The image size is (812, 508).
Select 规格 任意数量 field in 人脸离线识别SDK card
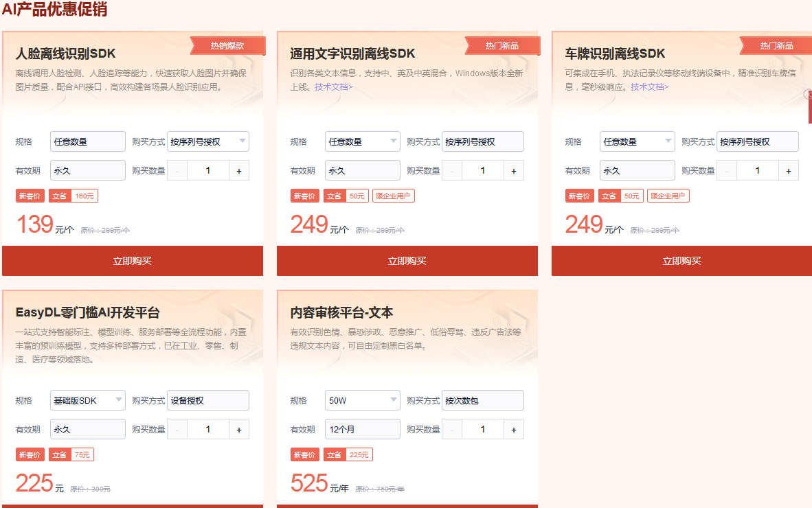coord(88,141)
